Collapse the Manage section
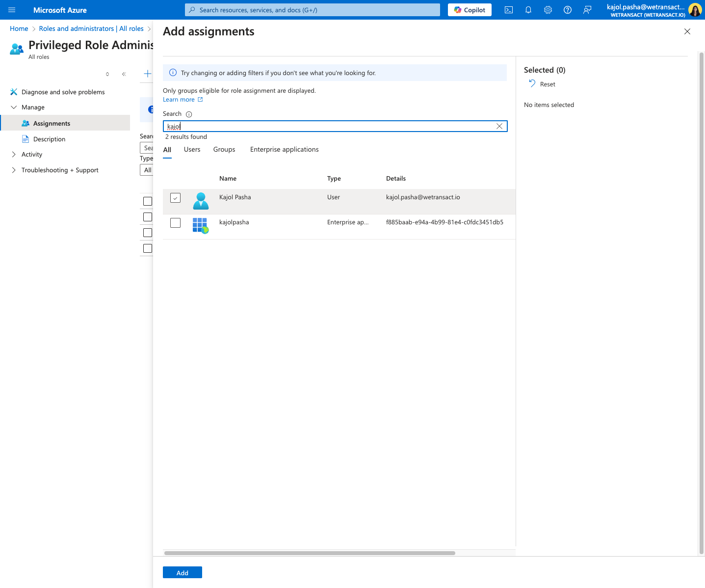The image size is (705, 588). [14, 107]
